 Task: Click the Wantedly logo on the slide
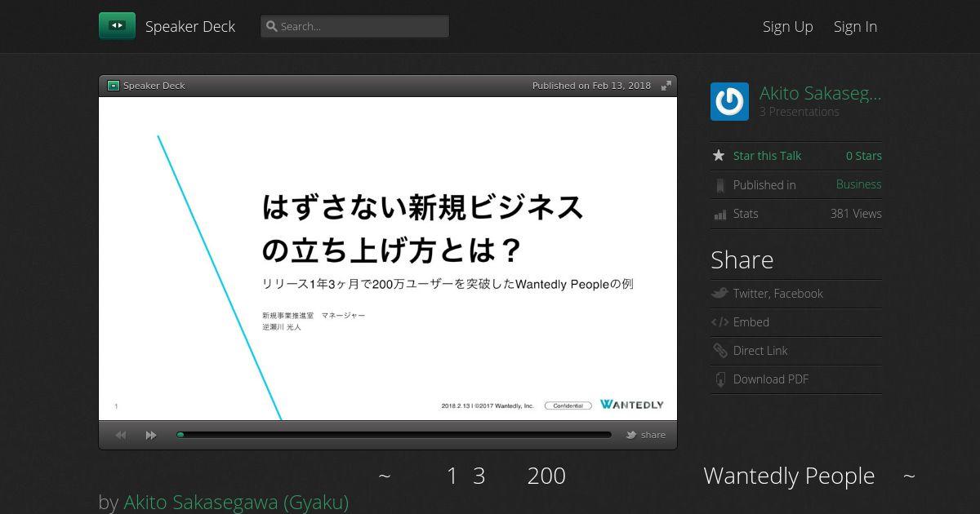(632, 405)
